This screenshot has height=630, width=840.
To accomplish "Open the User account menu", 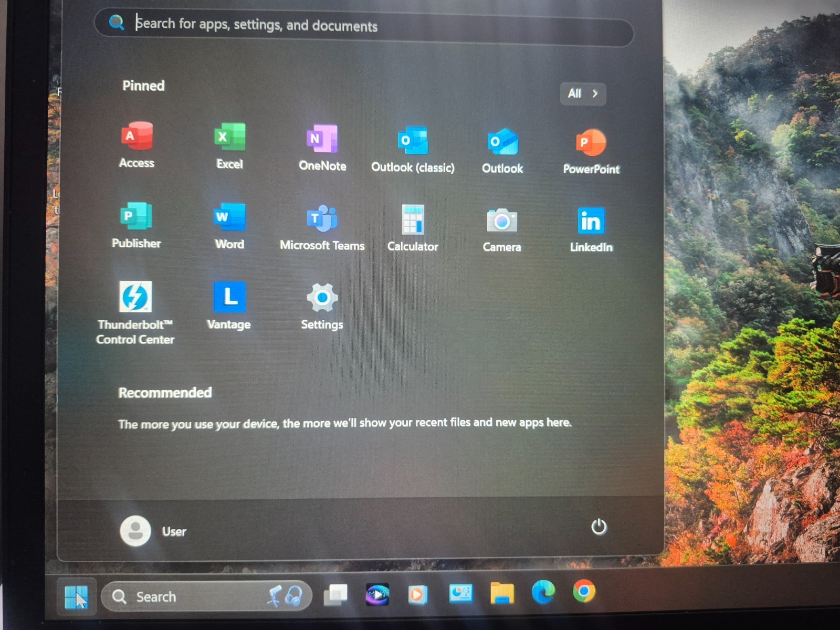I will tap(153, 531).
